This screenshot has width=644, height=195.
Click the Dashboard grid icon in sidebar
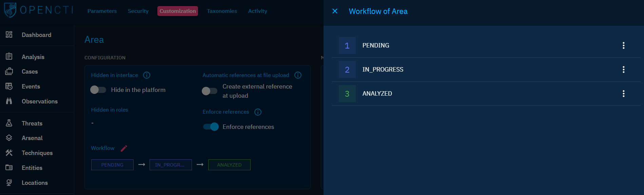pos(9,35)
